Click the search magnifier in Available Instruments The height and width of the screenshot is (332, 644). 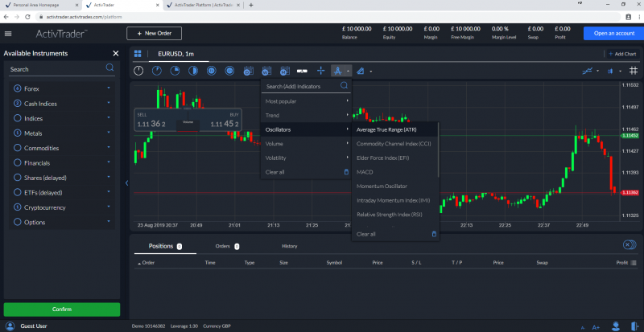point(109,68)
